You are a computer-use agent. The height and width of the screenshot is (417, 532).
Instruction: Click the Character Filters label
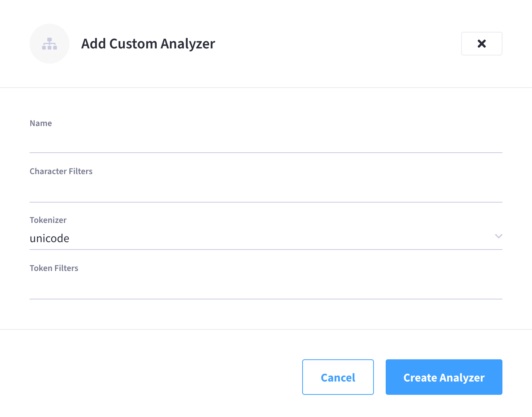61,171
